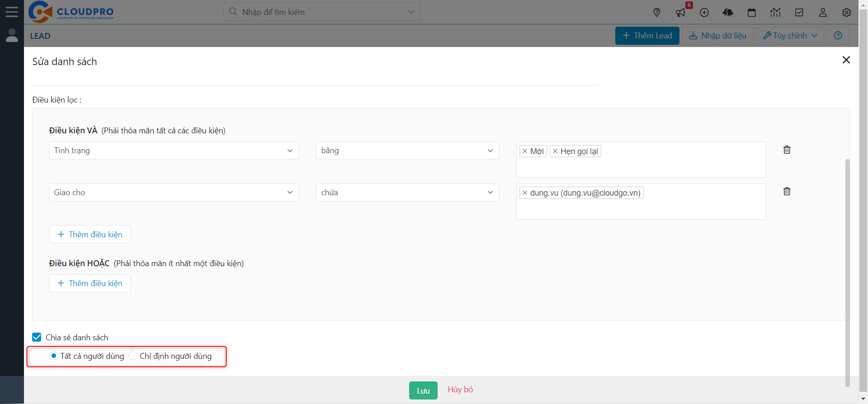Viewport: 868px width, 404px height.
Task: Remove the dung.vu user tag
Action: pos(525,193)
